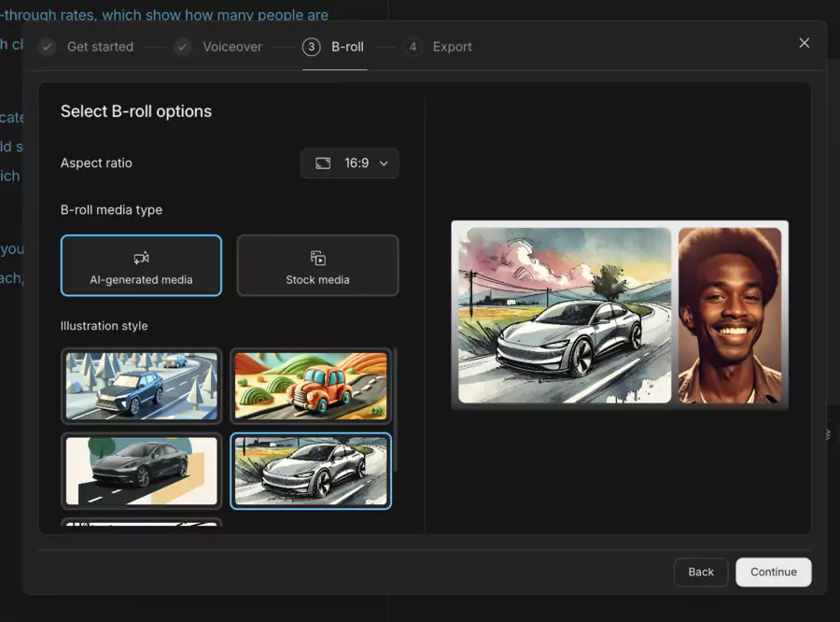
Task: Click the B-roll preview image
Action: point(619,315)
